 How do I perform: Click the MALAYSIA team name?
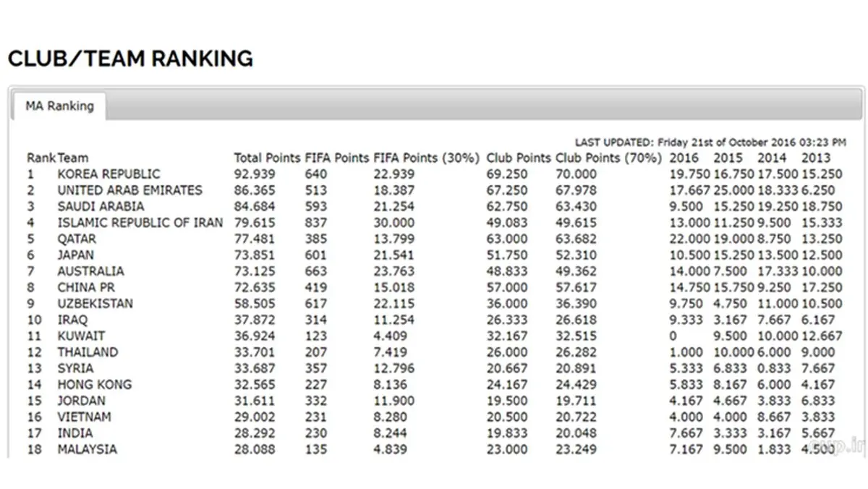(x=87, y=449)
